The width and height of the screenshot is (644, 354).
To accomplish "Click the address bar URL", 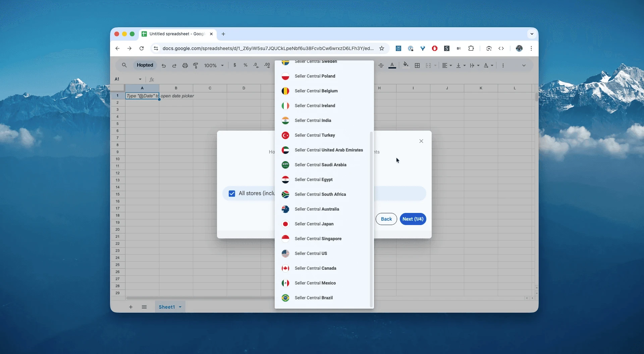I will click(x=268, y=48).
